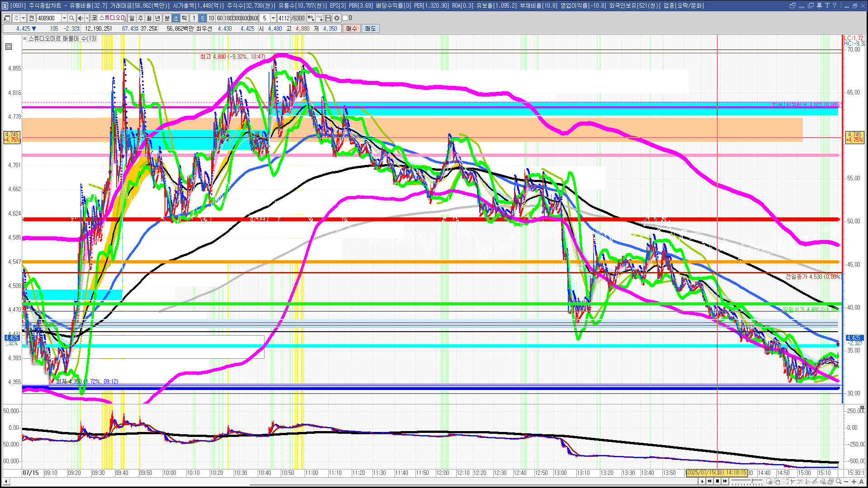Expand the period value 5 dropdown arrow
868x488 pixels.
273,18
